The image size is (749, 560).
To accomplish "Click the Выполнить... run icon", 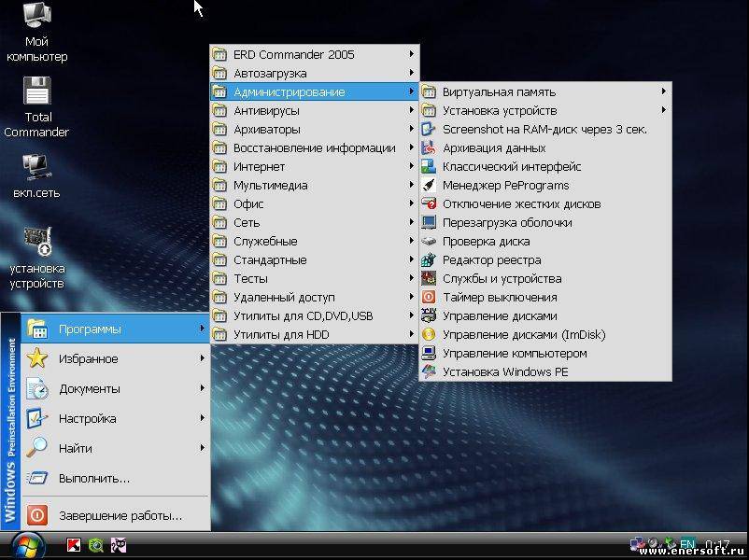I will click(37, 478).
